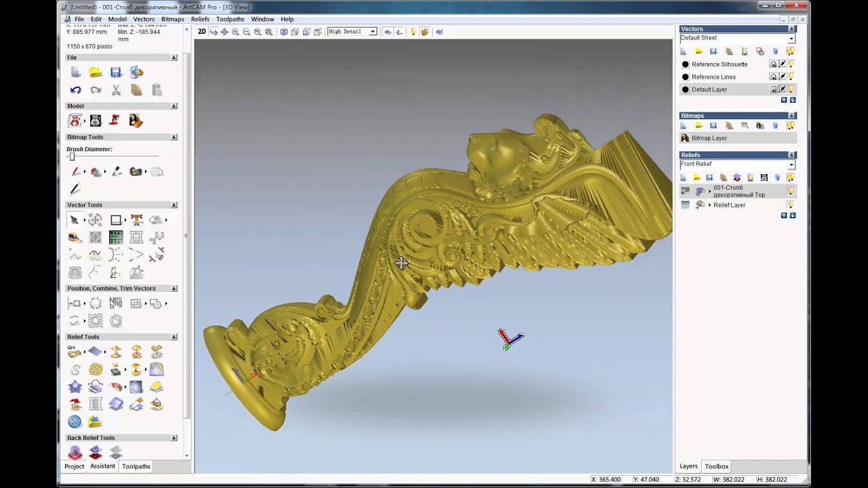The height and width of the screenshot is (488, 868).
Task: Select the Select Vectors arrow tool
Action: coord(75,220)
